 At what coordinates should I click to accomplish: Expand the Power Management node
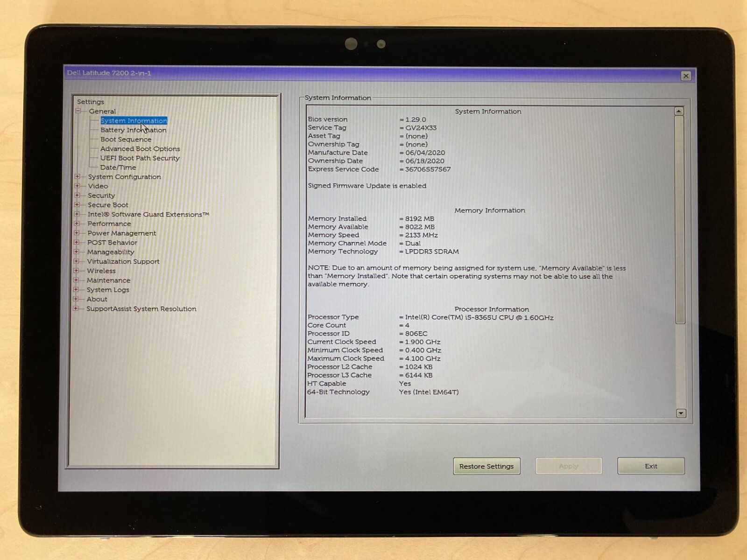tap(77, 233)
